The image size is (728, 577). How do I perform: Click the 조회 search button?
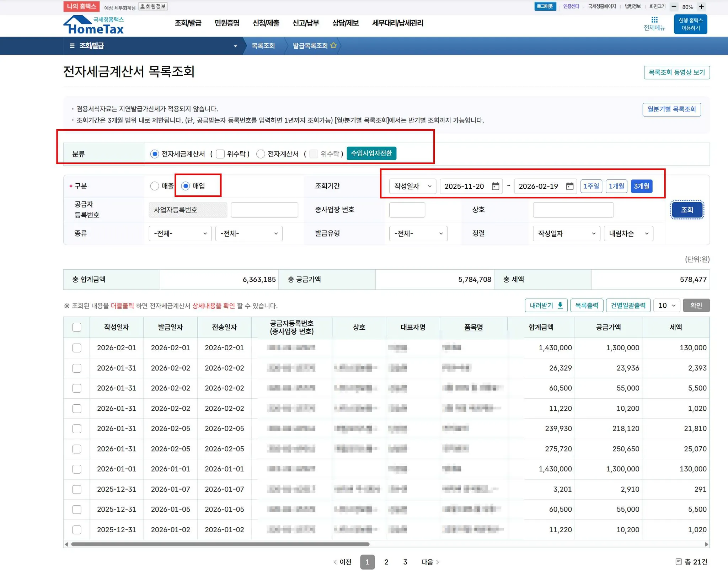coord(687,210)
